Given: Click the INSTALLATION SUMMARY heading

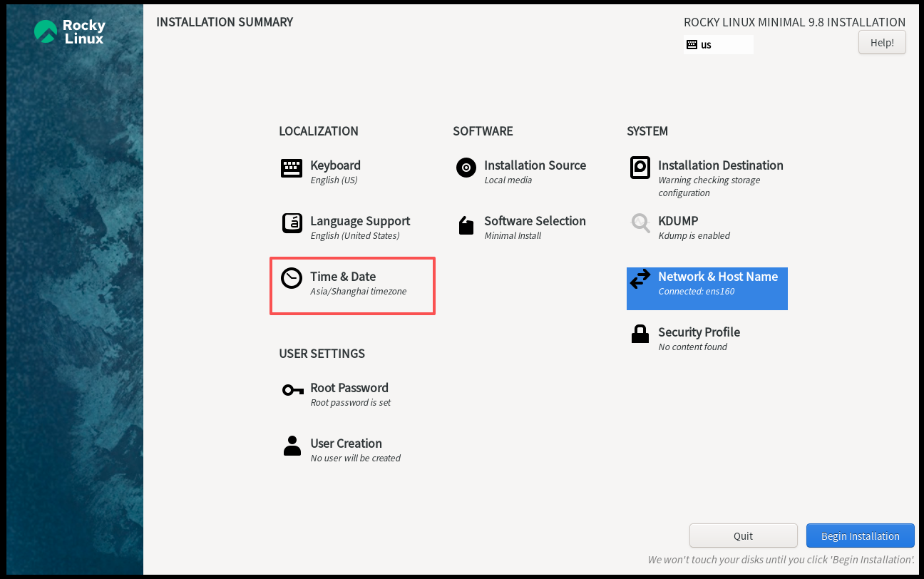Looking at the screenshot, I should click(x=225, y=22).
